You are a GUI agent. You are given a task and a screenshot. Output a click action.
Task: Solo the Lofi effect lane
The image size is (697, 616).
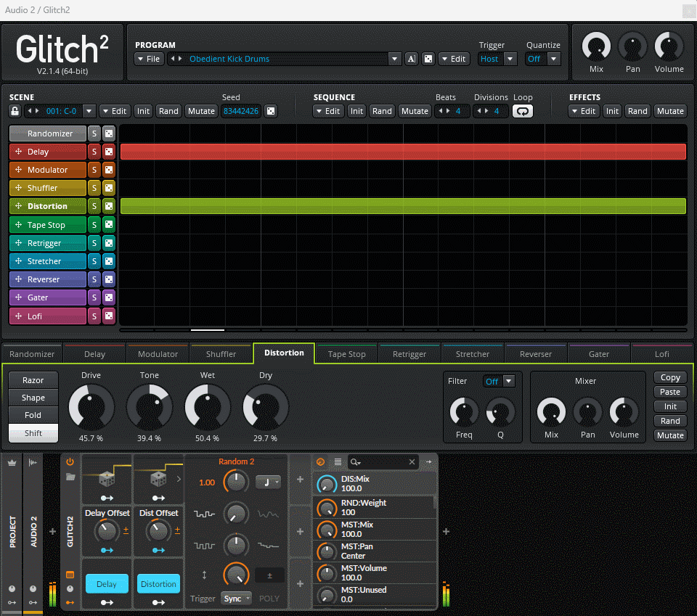pos(94,316)
